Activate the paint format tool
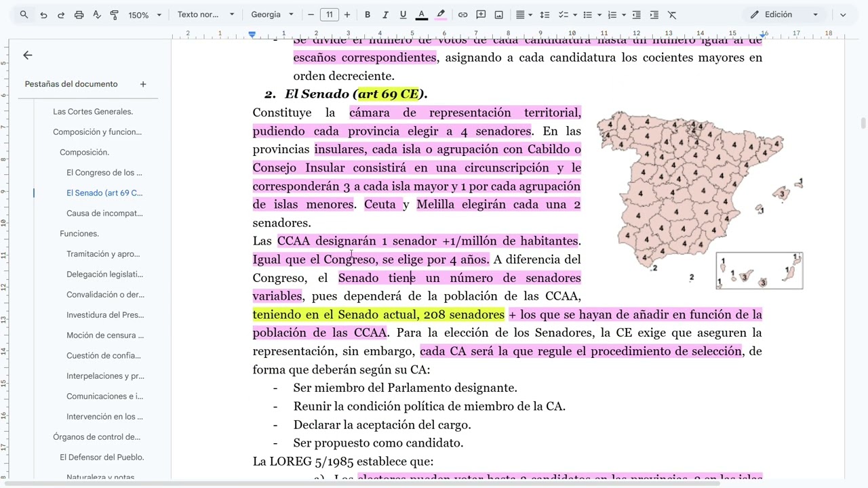 pyautogui.click(x=114, y=14)
